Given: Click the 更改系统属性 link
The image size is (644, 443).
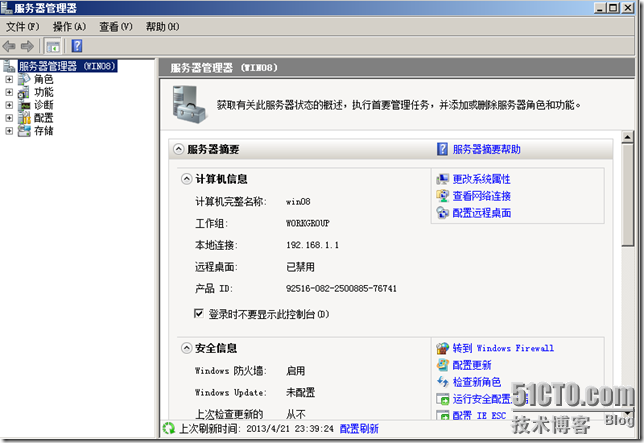Looking at the screenshot, I should (x=482, y=179).
